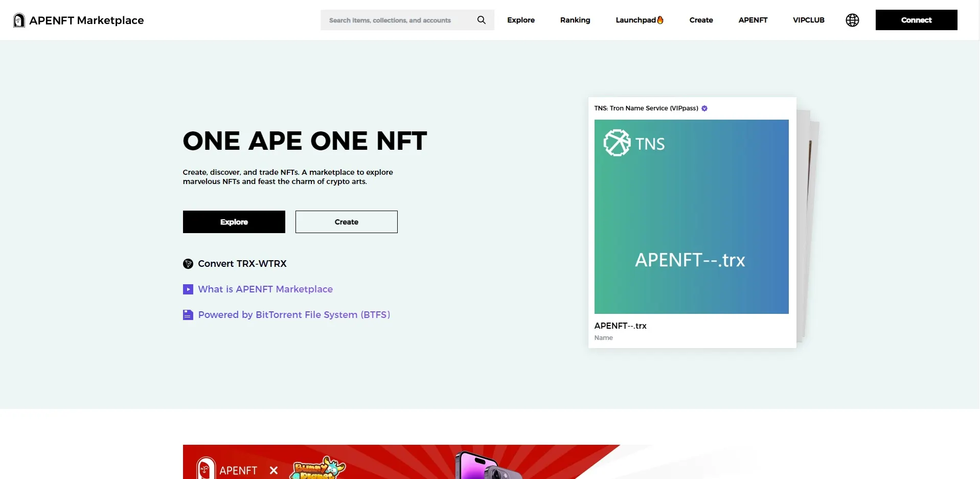Click the APENFT logo in the red banner
Screen dimensions: 980x479
(x=206, y=469)
